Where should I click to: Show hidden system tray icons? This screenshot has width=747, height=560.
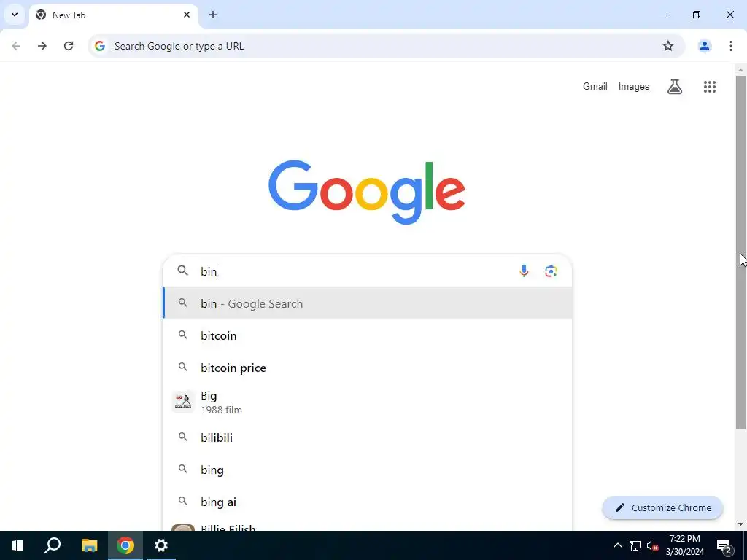[617, 545]
